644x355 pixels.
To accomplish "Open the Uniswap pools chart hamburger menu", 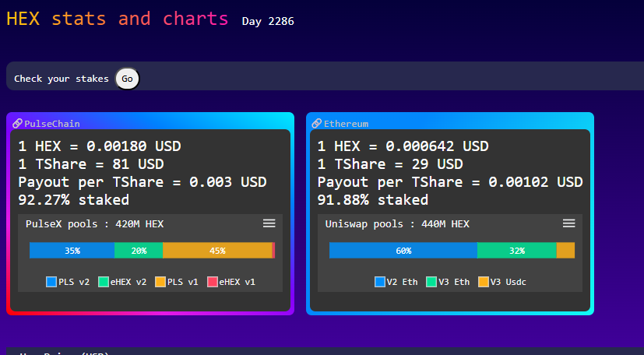I will pos(568,223).
